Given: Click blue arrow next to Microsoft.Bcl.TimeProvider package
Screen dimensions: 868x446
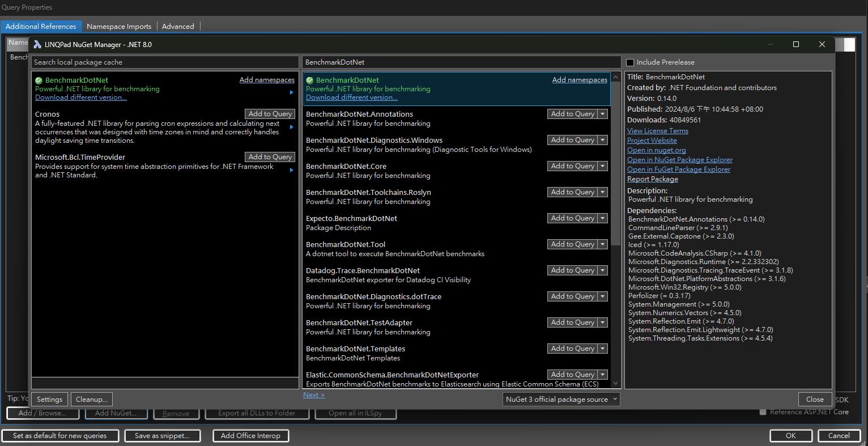Looking at the screenshot, I should (x=292, y=170).
